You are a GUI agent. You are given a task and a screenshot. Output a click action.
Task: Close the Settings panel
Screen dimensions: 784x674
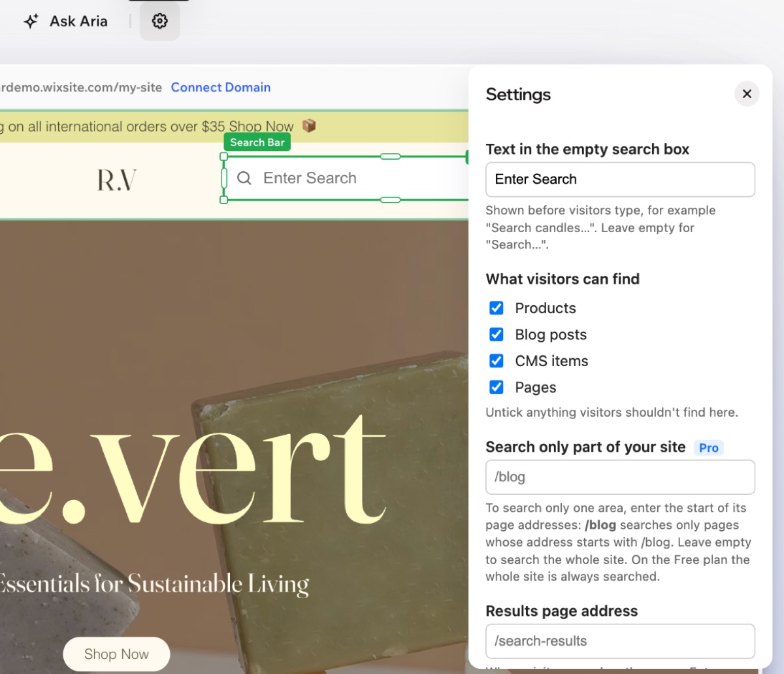click(747, 94)
